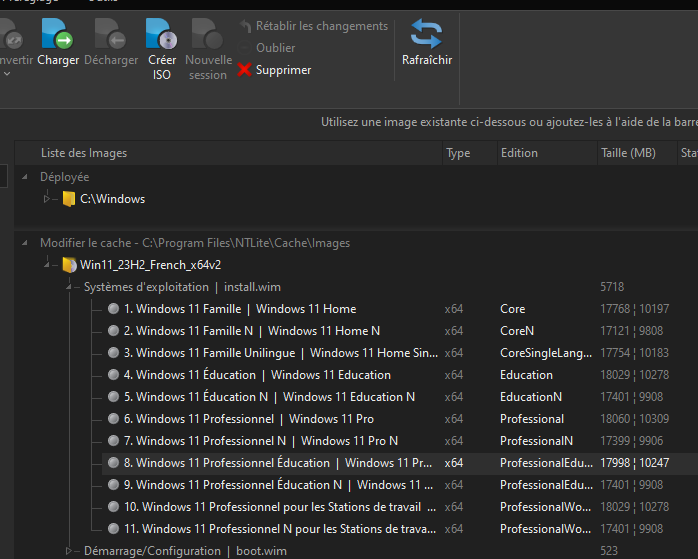The width and height of the screenshot is (698, 559).
Task: Click the Décharger toolbar icon
Action: (110, 34)
